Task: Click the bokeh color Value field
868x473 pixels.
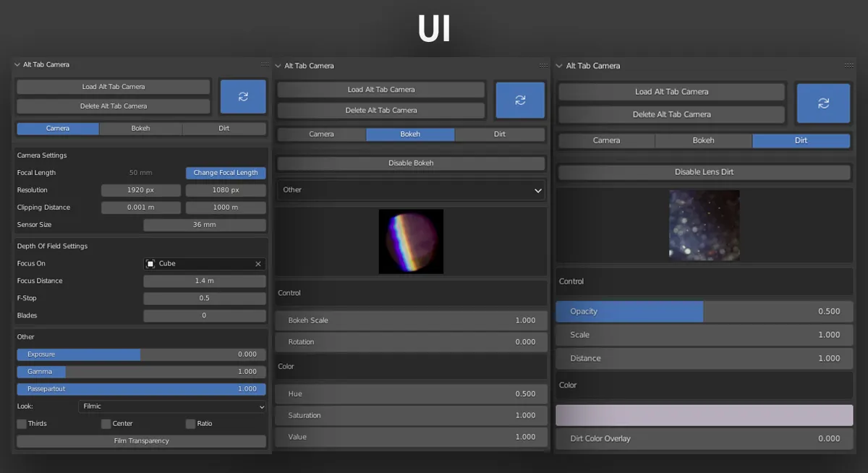Action: 411,437
